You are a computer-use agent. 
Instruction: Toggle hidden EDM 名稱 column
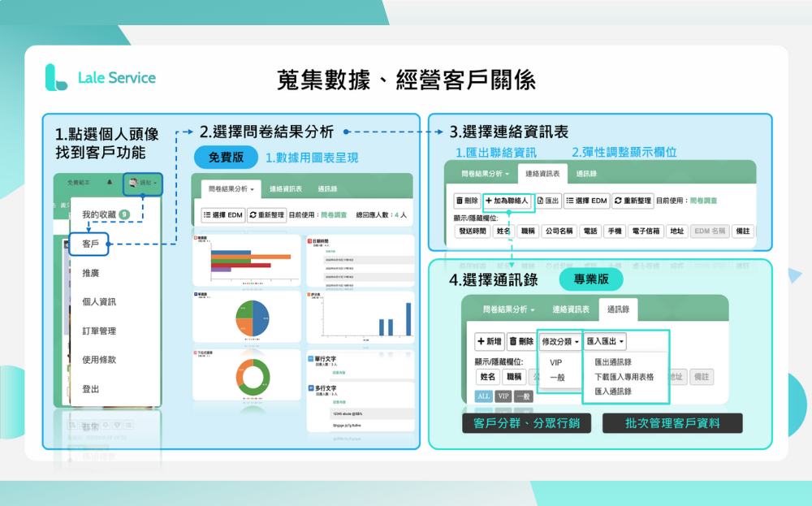pos(710,231)
